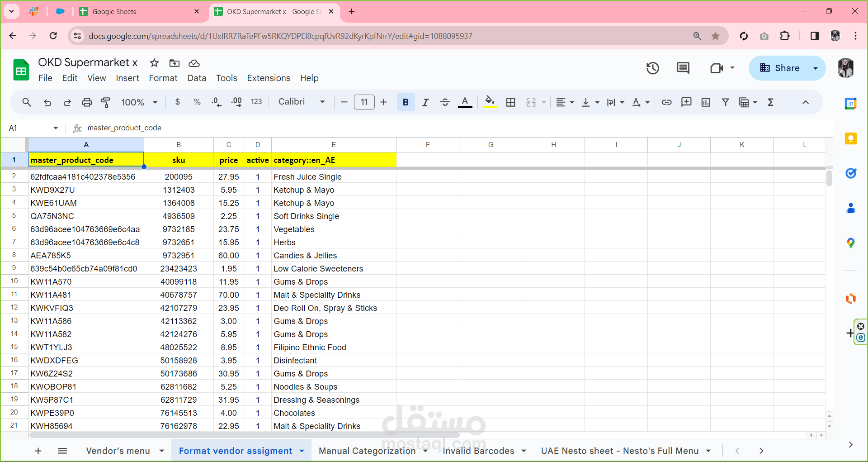
Task: Click the Undo arrow in toolbar
Action: click(47, 102)
